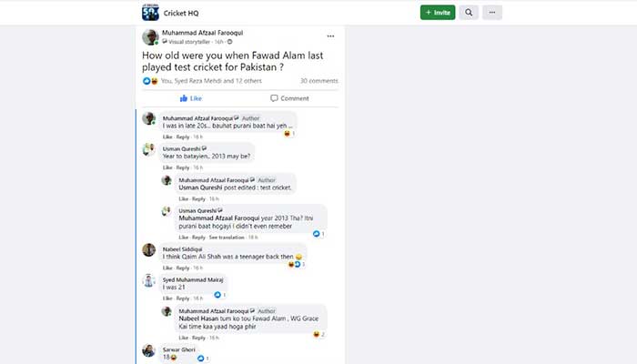Screen dimensions: 637x364
Task: Open Cricket HQ group name link
Action: (x=184, y=13)
